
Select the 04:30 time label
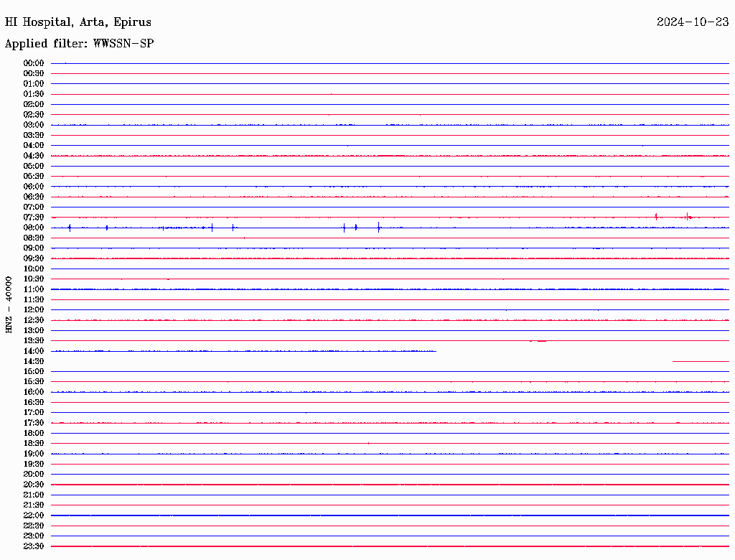[x=34, y=156]
